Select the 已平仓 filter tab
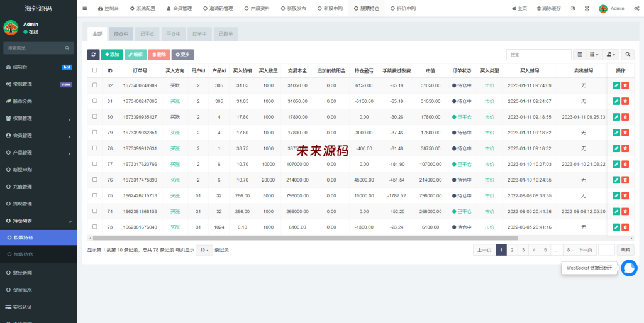 [147, 34]
